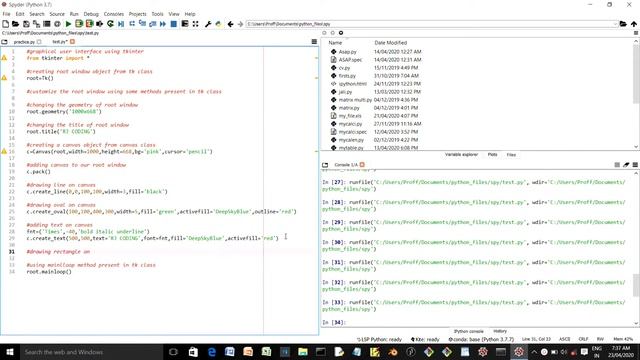
Task: Sort files by Name column header
Action: 335,42
